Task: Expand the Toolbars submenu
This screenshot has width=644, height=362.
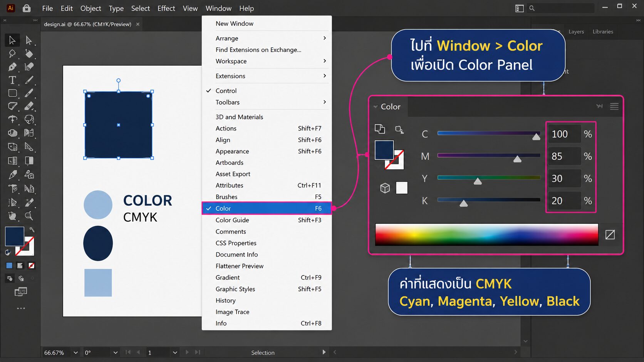Action: [267, 102]
